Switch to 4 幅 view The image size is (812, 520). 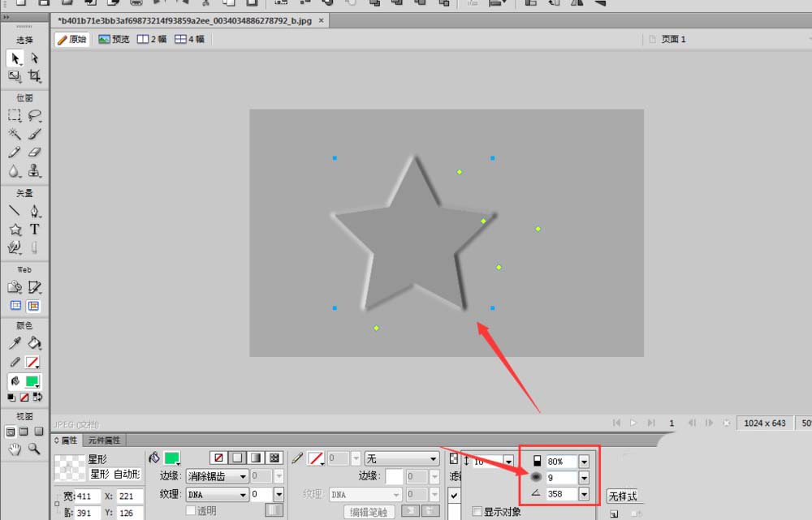pos(189,39)
